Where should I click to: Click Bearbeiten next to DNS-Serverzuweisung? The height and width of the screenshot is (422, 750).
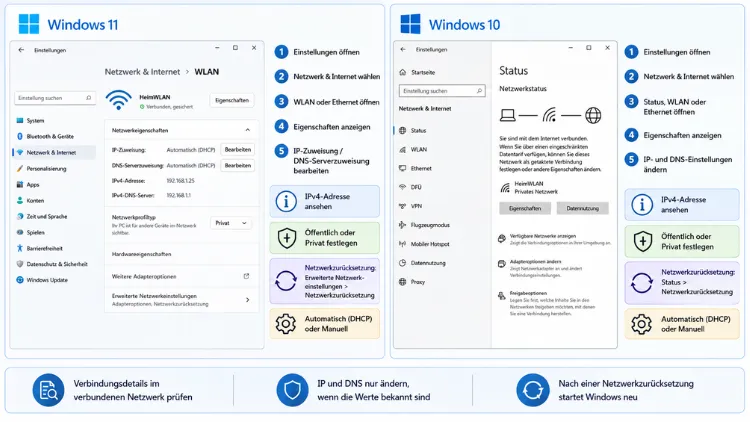click(x=238, y=166)
